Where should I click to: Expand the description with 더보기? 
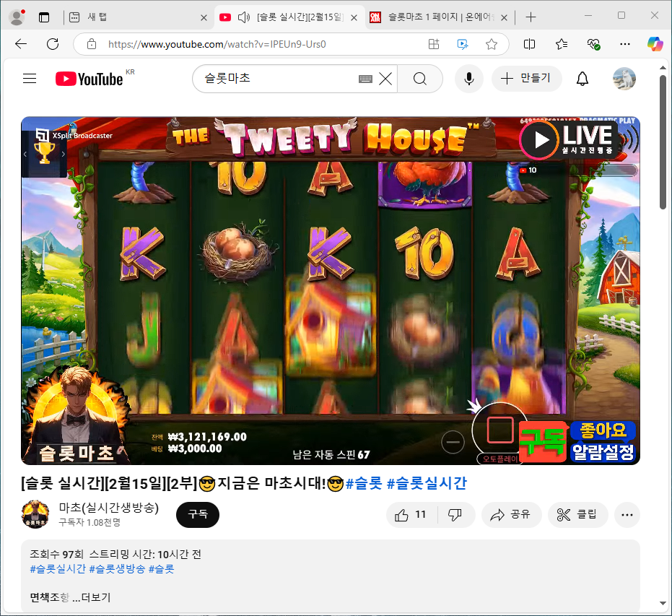tap(92, 597)
